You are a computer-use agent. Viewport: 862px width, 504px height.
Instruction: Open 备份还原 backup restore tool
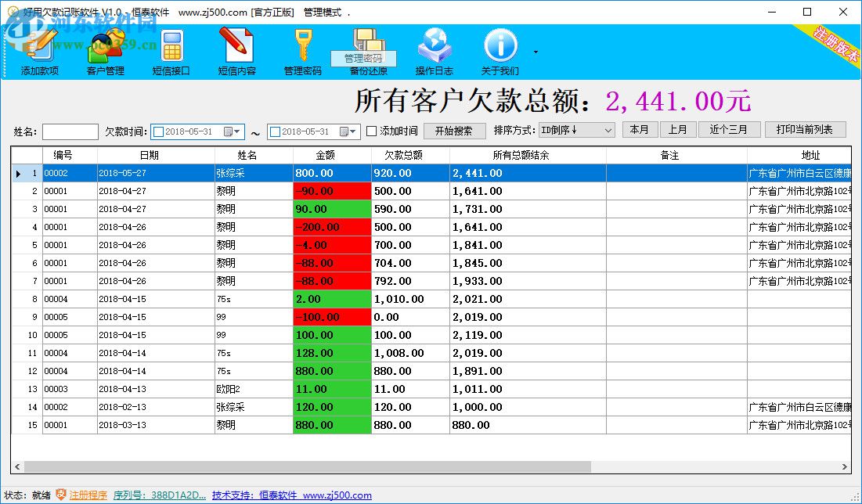[x=368, y=52]
